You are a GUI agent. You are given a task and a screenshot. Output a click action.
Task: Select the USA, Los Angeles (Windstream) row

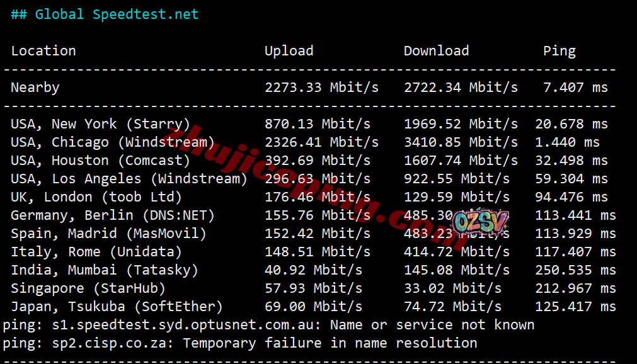[129, 179]
